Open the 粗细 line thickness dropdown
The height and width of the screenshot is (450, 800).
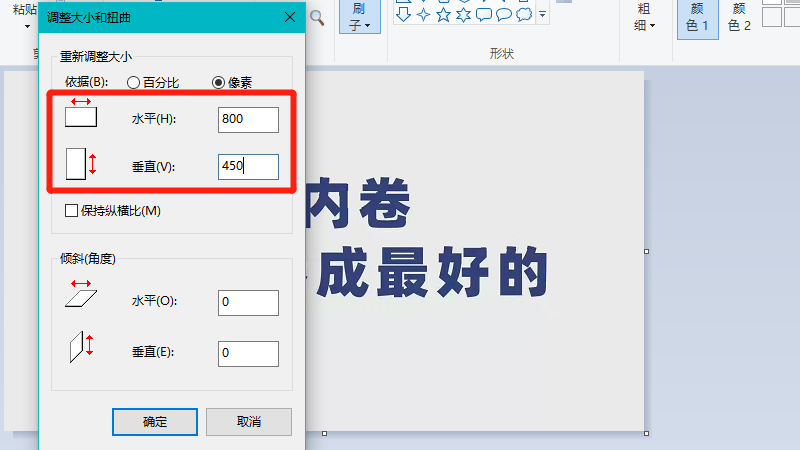646,24
